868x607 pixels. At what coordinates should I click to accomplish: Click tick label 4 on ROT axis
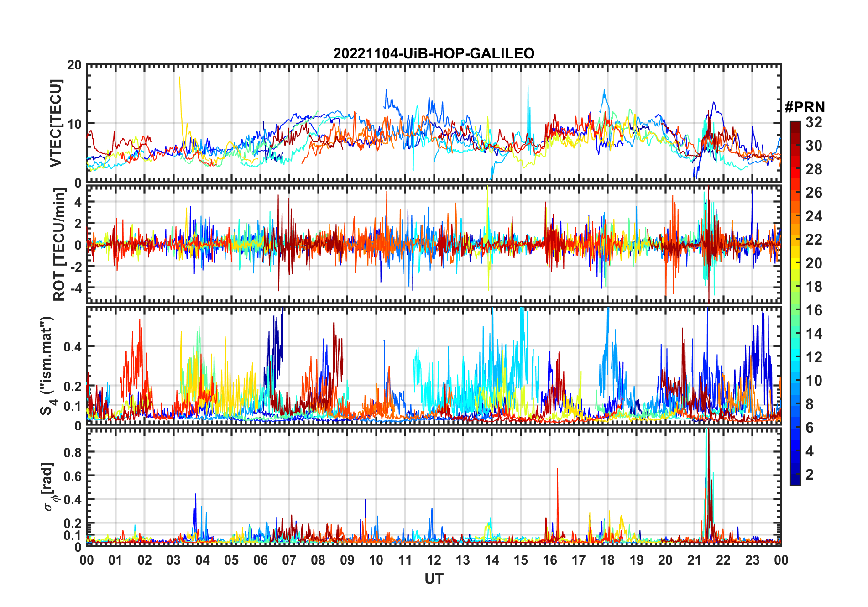click(78, 202)
